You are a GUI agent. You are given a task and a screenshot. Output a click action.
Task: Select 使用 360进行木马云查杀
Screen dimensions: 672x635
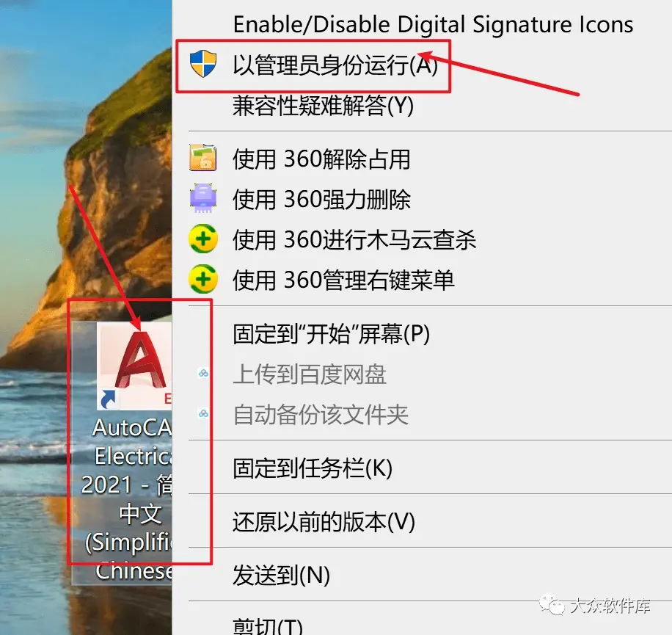coord(354,239)
